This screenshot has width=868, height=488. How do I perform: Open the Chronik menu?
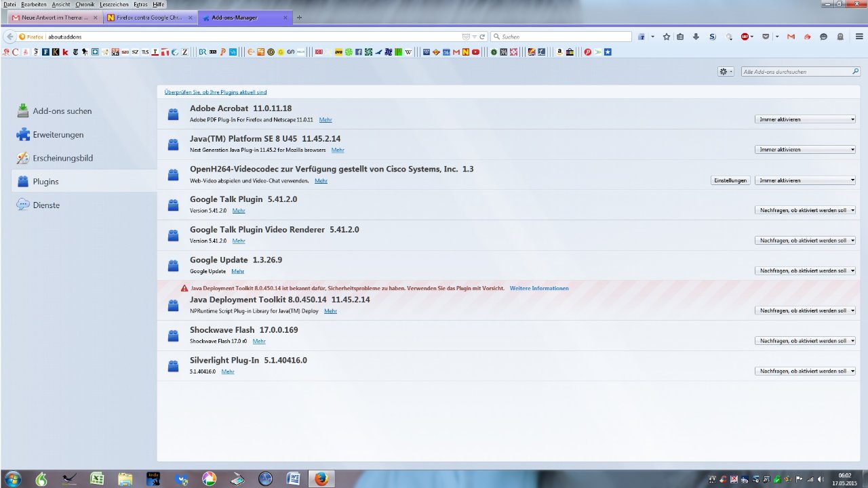85,4
